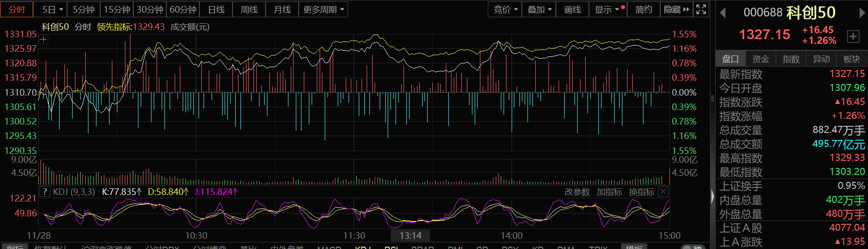Click the small plus box on chart

point(44,40)
